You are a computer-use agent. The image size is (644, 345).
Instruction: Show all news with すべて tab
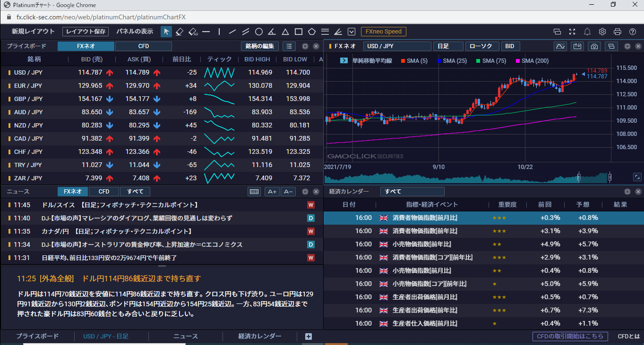(135, 192)
